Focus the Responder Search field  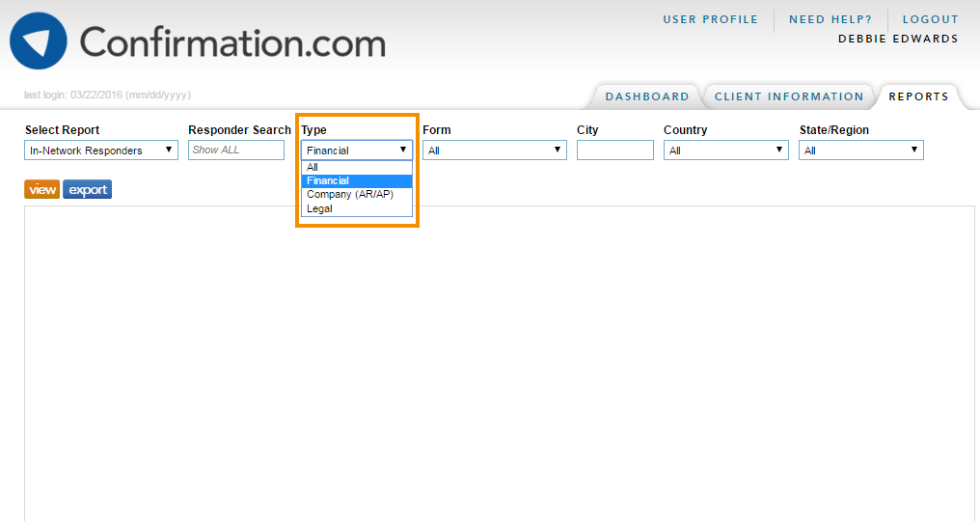pos(236,151)
